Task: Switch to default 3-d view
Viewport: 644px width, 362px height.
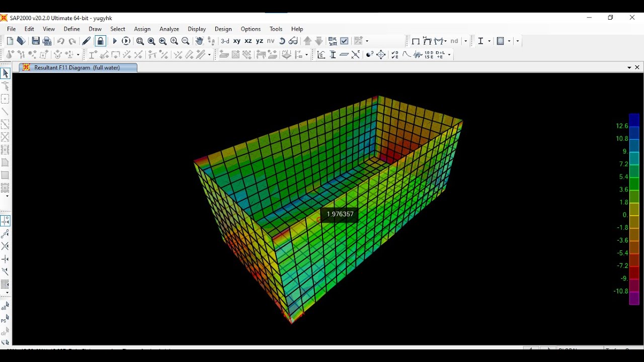Action: tap(225, 41)
